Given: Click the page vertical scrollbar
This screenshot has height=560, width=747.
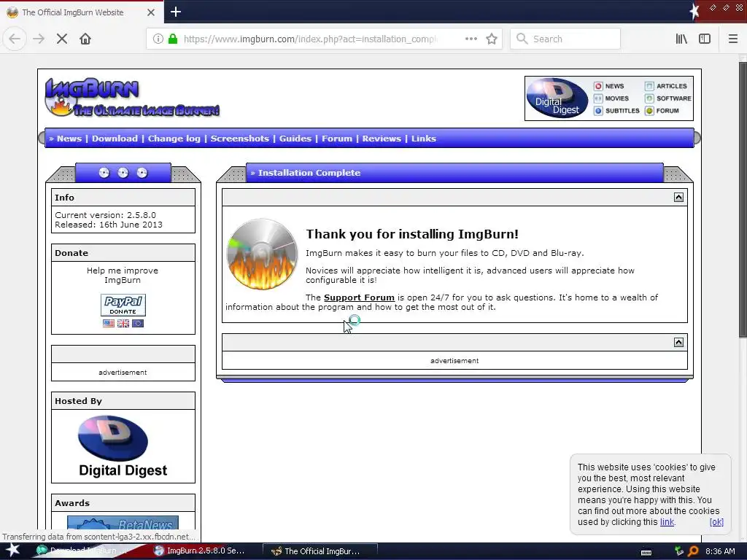Looking at the screenshot, I should point(743,200).
